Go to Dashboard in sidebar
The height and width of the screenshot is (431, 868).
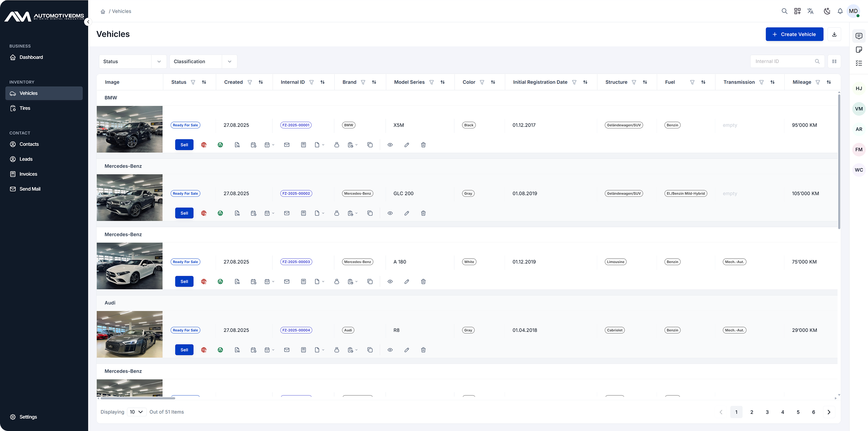pyautogui.click(x=44, y=57)
